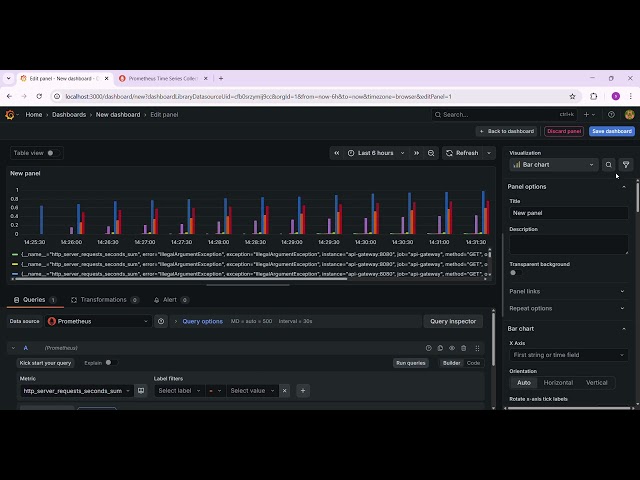
Task: Hide query A response with eye icon
Action: [452, 348]
